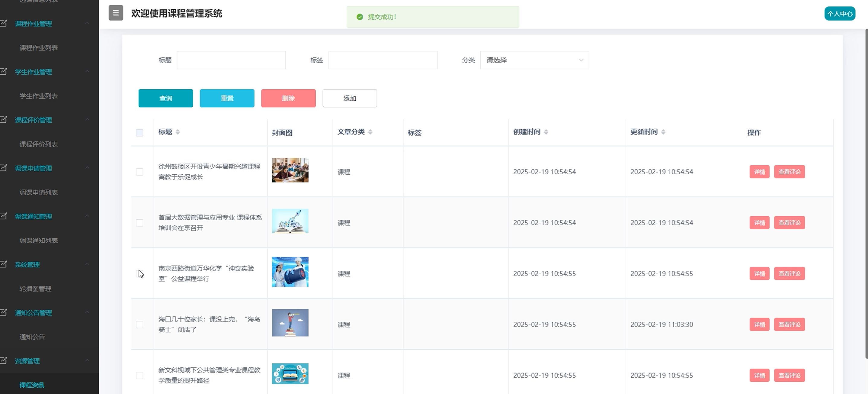Sort by 文章分类 column sort icon
Viewport: 868px width, 394px height.
[x=370, y=132]
